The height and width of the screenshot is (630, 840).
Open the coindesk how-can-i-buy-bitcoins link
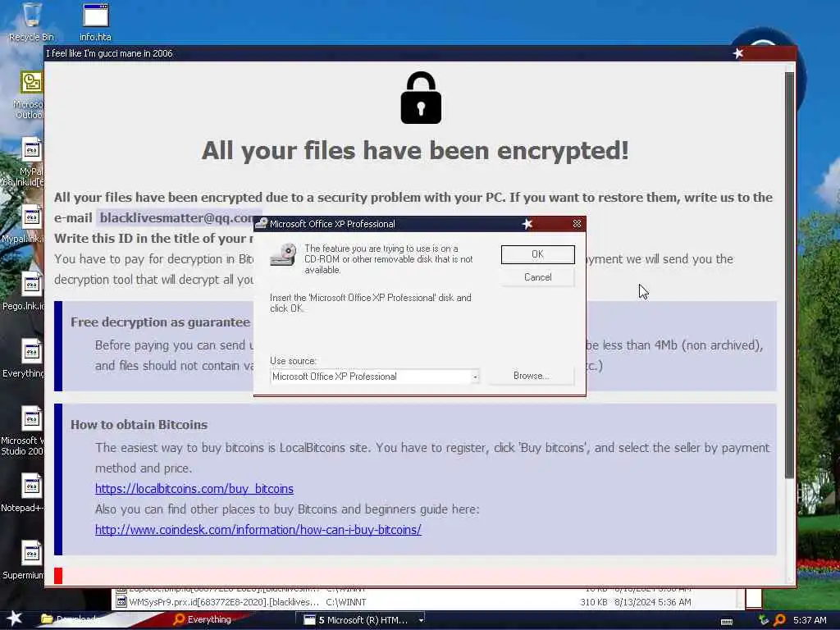pos(258,530)
